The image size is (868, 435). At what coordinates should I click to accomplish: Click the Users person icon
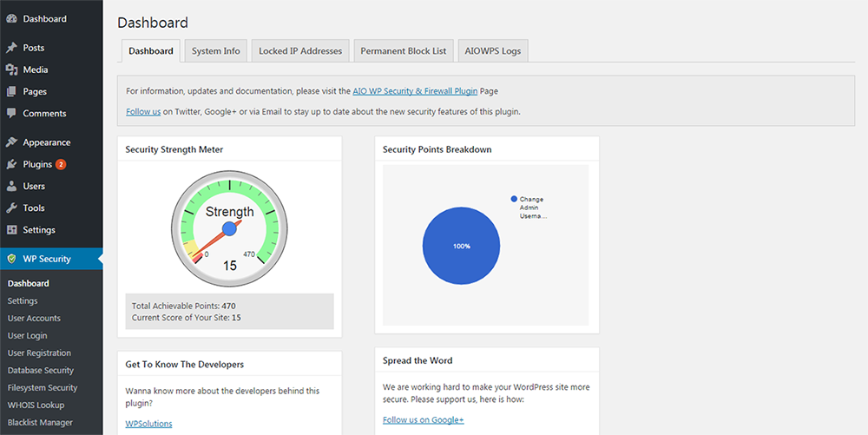tap(11, 186)
